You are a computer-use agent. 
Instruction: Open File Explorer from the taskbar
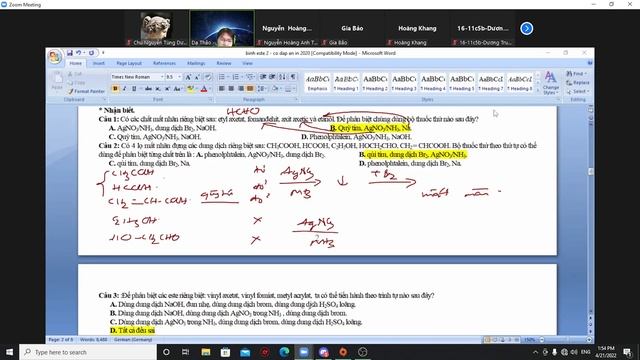coord(206,352)
